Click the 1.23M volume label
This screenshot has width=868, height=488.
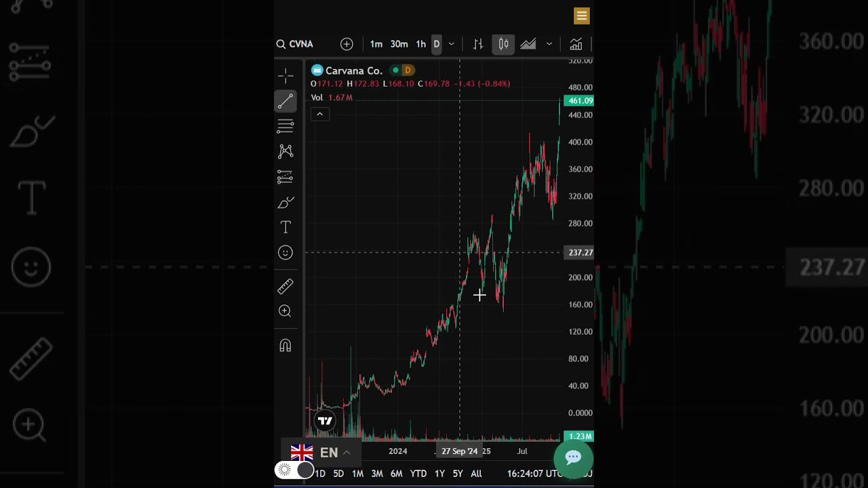580,436
